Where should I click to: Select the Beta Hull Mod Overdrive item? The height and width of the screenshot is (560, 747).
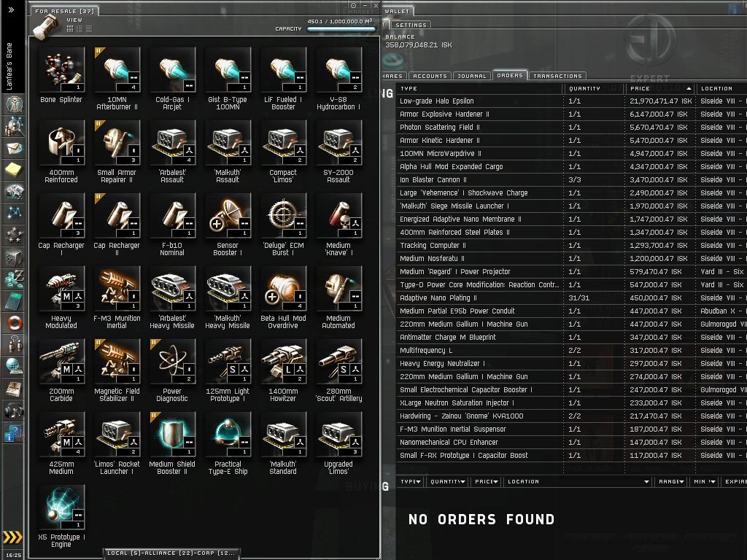tap(283, 297)
